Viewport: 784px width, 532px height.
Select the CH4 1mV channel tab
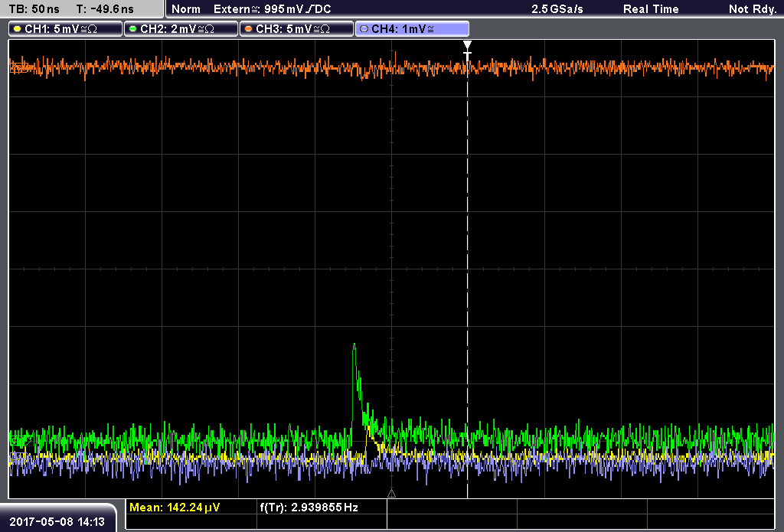coord(412,29)
